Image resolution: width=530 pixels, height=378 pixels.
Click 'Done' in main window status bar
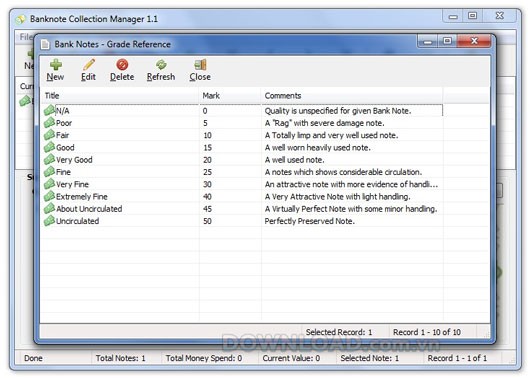(33, 358)
